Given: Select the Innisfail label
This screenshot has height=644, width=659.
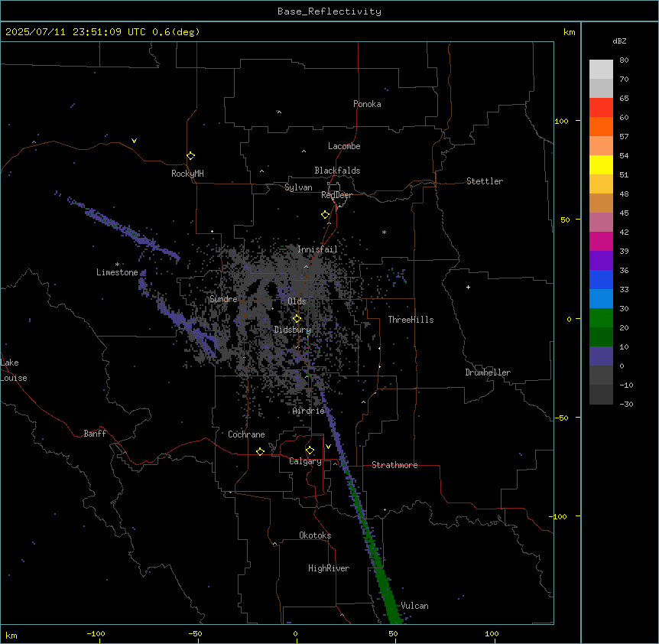Looking at the screenshot, I should 317,249.
